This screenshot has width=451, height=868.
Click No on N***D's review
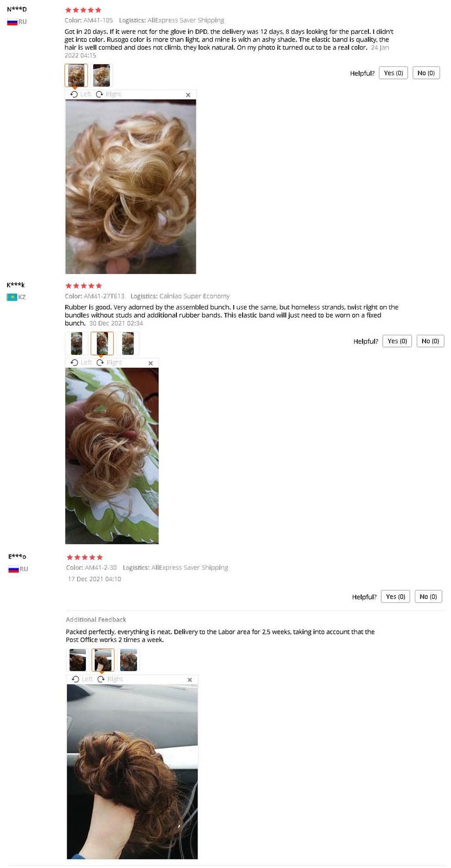tap(426, 73)
